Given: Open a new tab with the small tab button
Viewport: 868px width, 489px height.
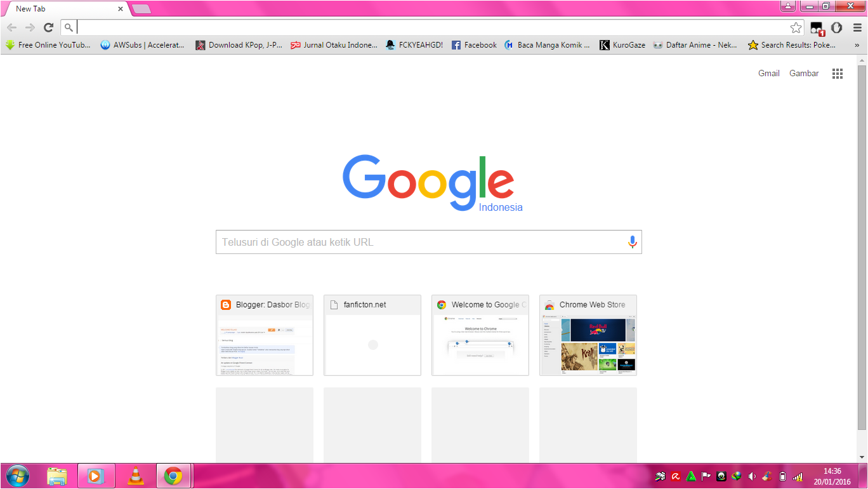Looking at the screenshot, I should (x=141, y=9).
